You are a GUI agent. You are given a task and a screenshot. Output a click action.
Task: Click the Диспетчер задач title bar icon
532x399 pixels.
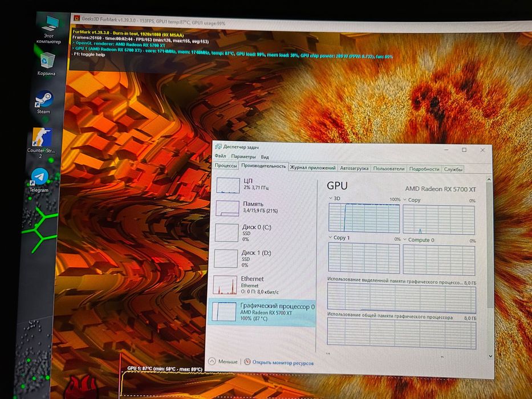coord(218,146)
